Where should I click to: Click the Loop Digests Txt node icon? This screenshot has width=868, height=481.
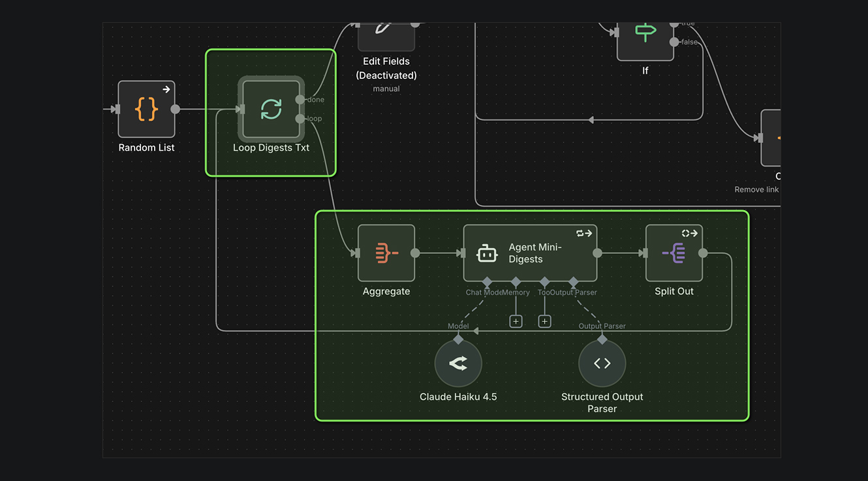(x=271, y=109)
